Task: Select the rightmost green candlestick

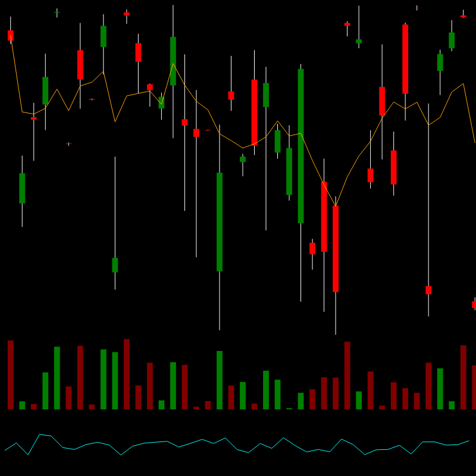Action: coord(452,40)
